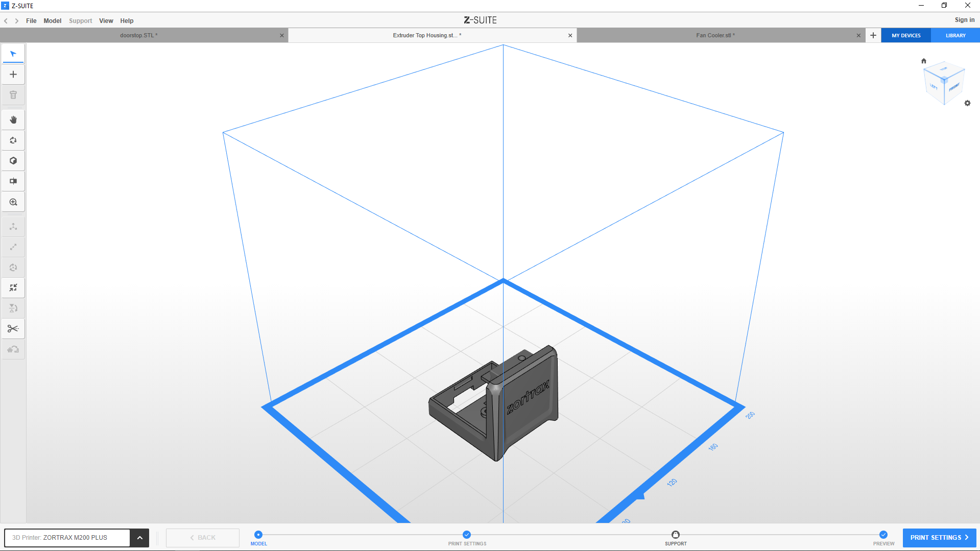Click the auto-arrange arrows icon
The height and width of the screenshot is (551, 980).
(13, 288)
